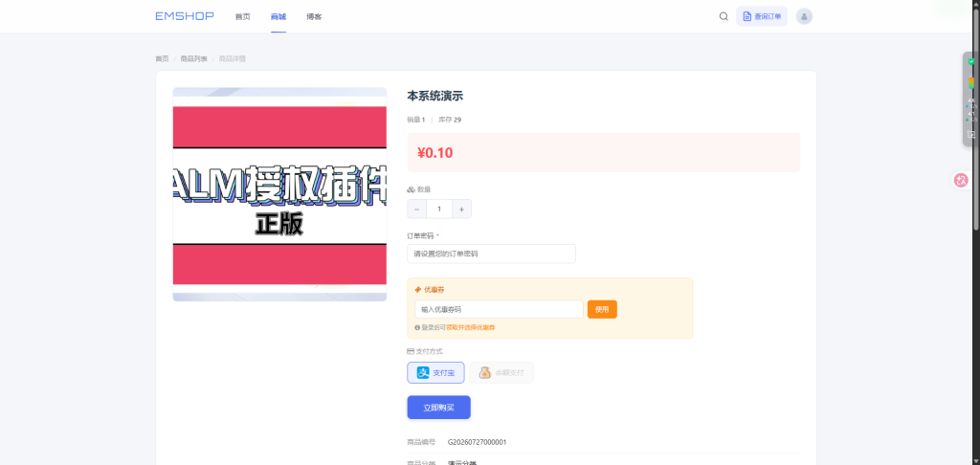
Task: Click the 查询订单 button
Action: tap(761, 16)
